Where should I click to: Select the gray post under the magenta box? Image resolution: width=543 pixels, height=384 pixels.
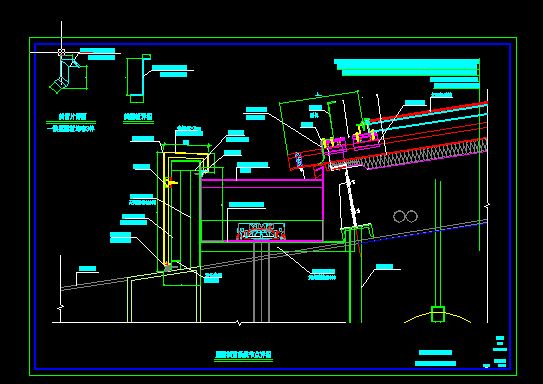click(261, 282)
